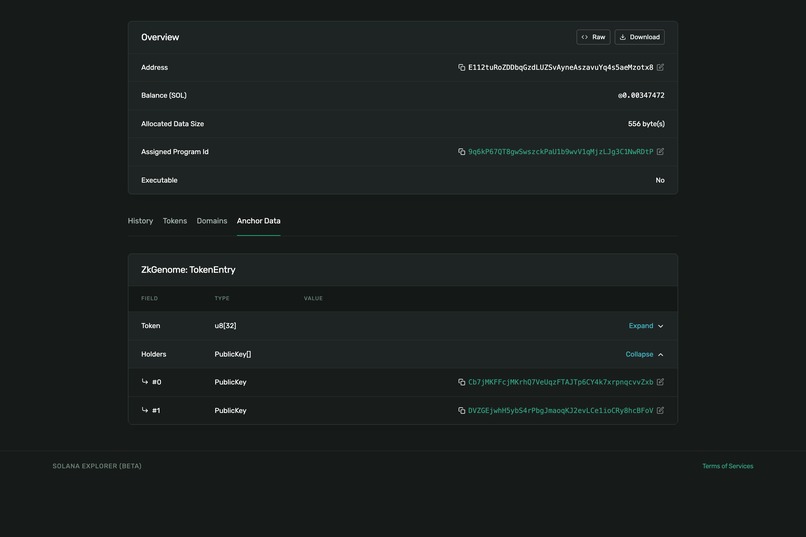Open holder #1 public key link
This screenshot has width=806, height=537.
(560, 410)
